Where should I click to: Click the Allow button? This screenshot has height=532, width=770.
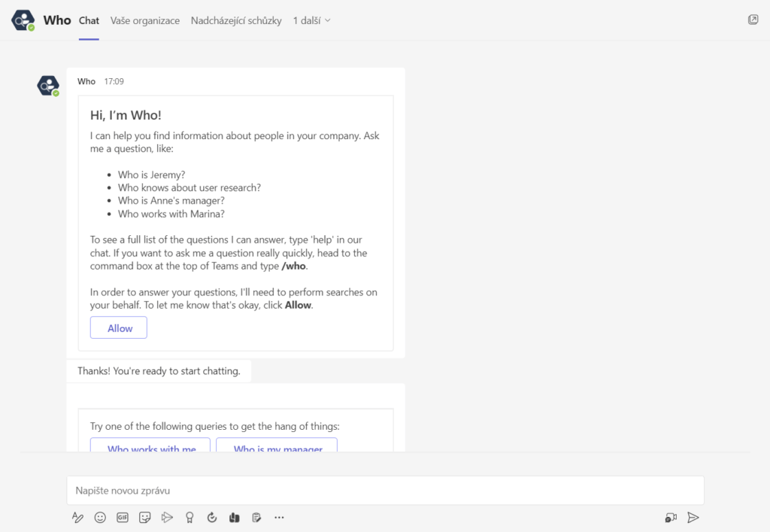coord(119,328)
